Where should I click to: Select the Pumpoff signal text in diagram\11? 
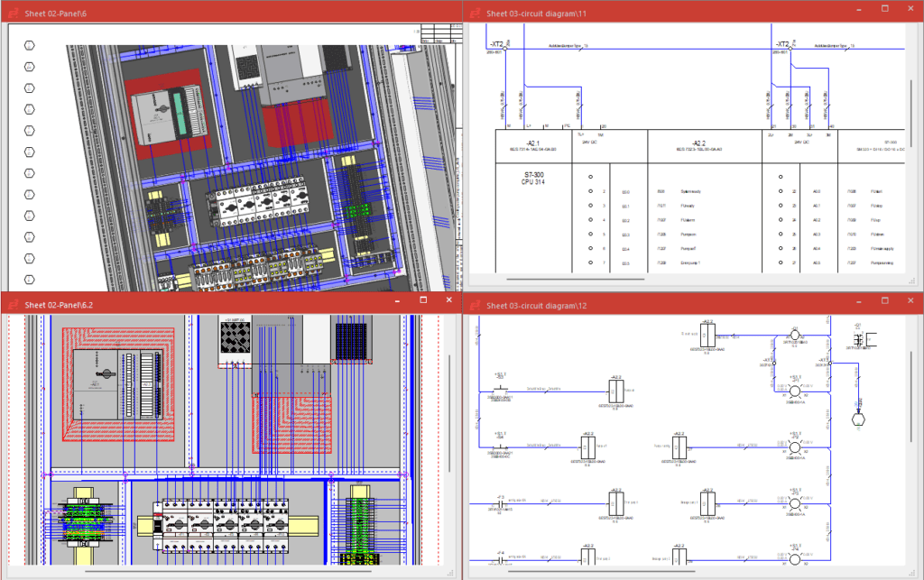click(688, 248)
